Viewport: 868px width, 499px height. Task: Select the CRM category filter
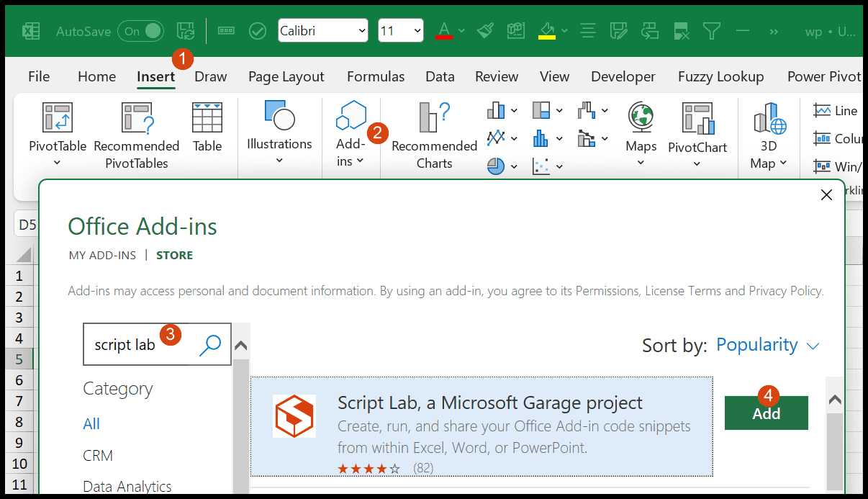[97, 455]
